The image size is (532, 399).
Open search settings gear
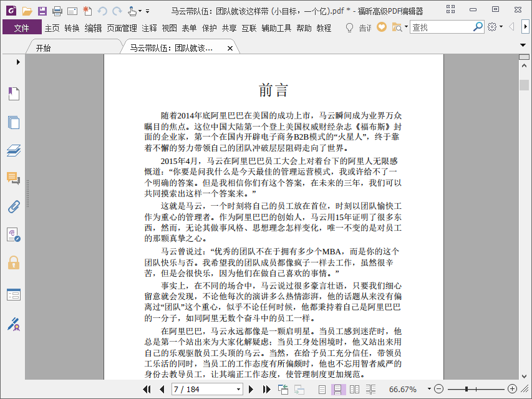[x=492, y=27]
